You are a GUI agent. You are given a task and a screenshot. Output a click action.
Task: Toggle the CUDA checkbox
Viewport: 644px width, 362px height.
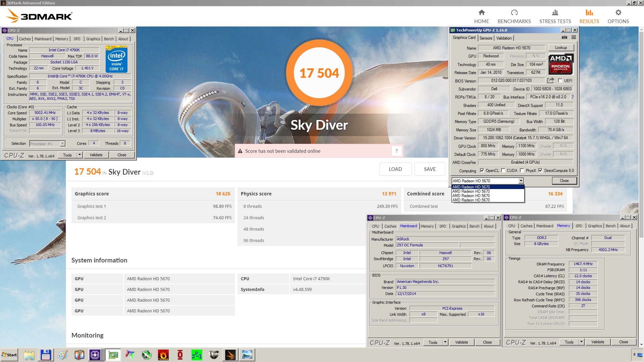[x=503, y=170]
